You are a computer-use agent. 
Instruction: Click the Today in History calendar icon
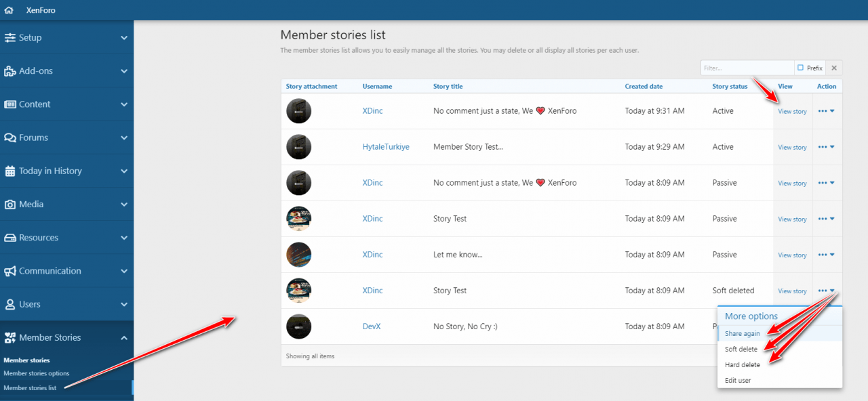point(10,171)
